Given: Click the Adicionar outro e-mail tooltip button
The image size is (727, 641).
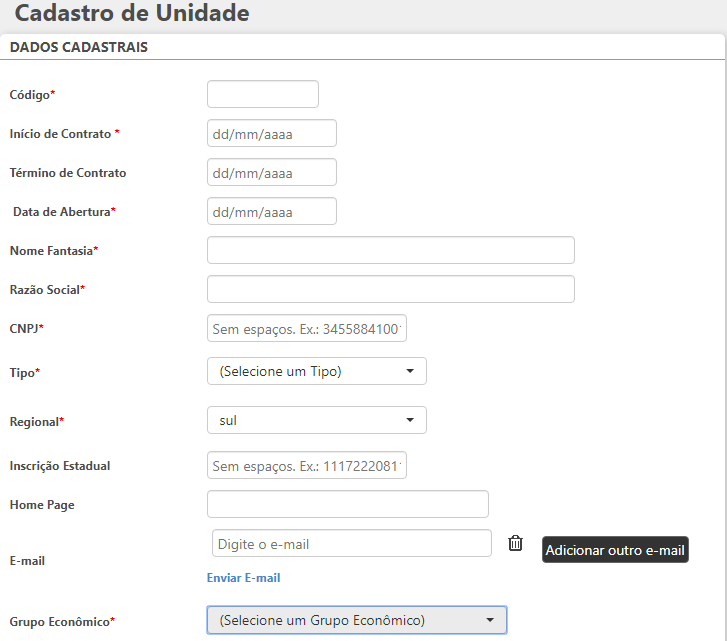Looking at the screenshot, I should tap(615, 550).
